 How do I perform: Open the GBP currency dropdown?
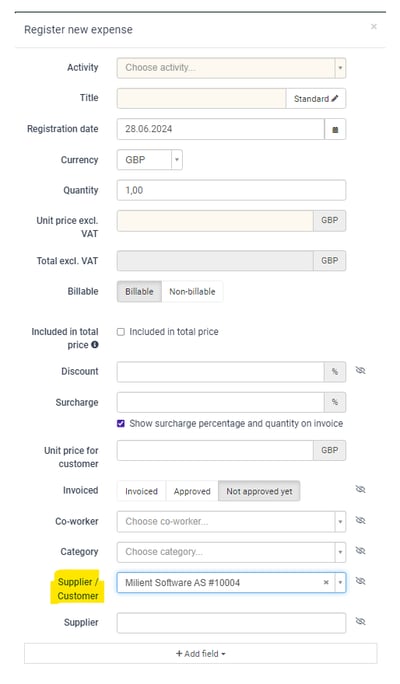tap(150, 160)
